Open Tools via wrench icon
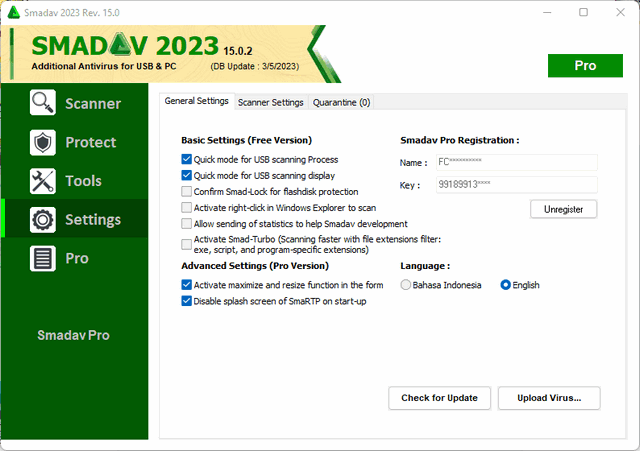This screenshot has width=640, height=451. coord(43,181)
